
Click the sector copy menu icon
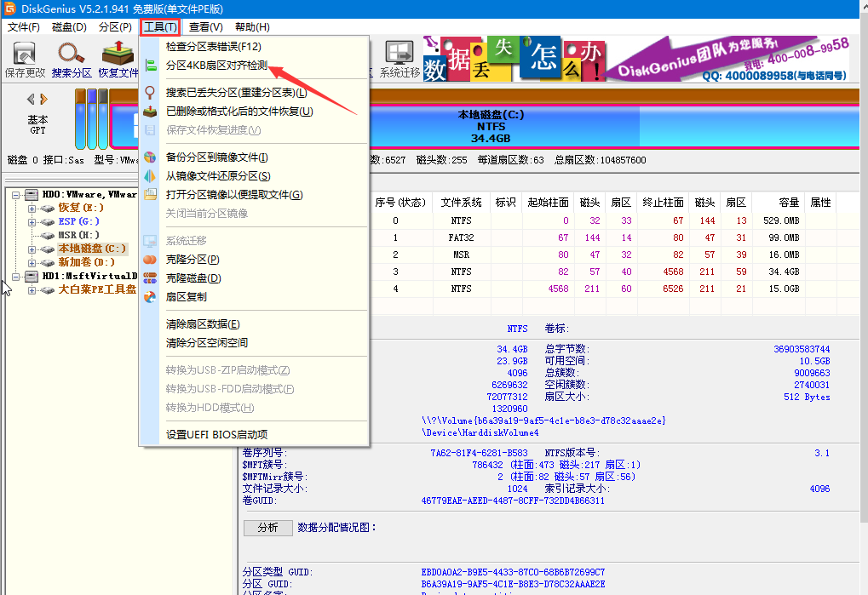tap(150, 296)
